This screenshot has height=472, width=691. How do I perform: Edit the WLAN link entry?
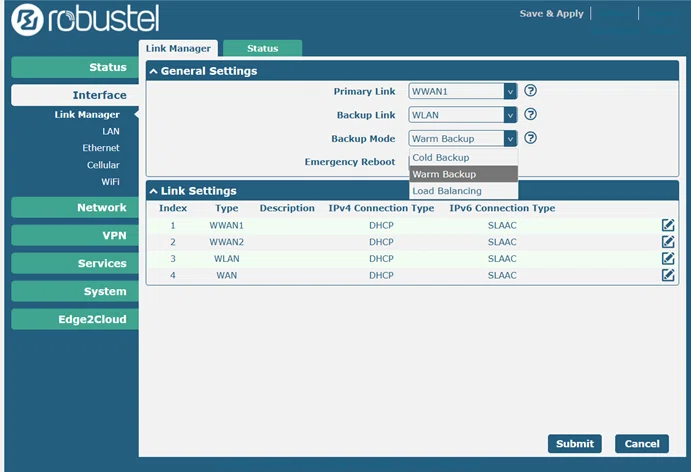668,259
